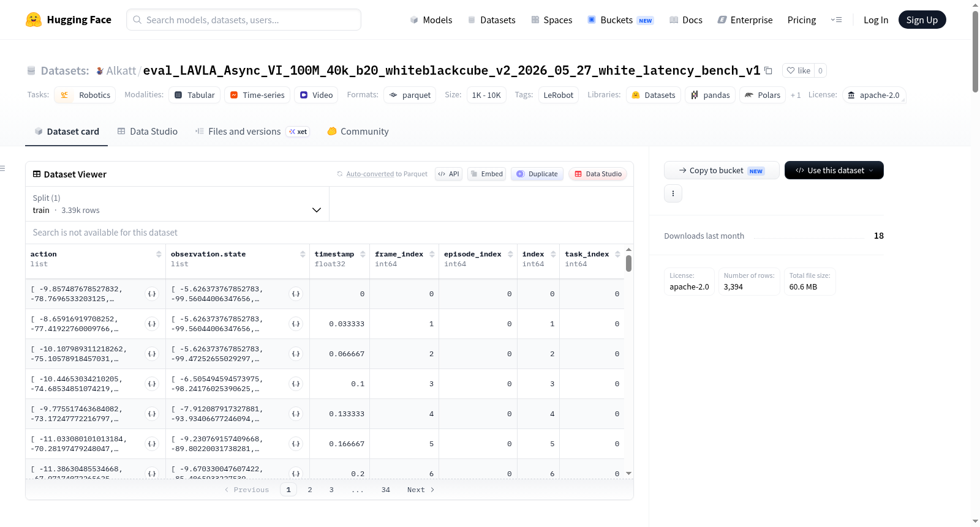Open the Community tab

tap(358, 132)
